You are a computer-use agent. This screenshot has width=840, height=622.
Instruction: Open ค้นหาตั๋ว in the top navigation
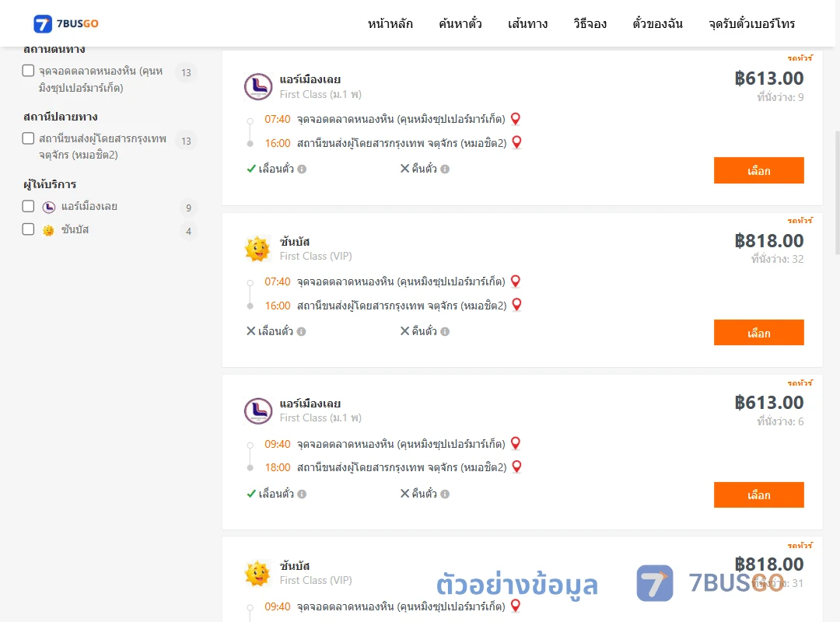coord(460,23)
